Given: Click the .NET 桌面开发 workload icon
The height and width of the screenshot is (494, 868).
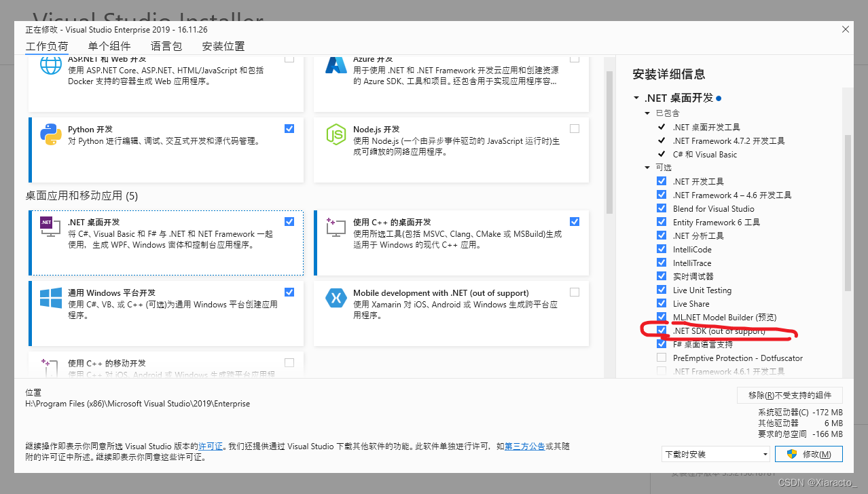Looking at the screenshot, I should point(50,227).
